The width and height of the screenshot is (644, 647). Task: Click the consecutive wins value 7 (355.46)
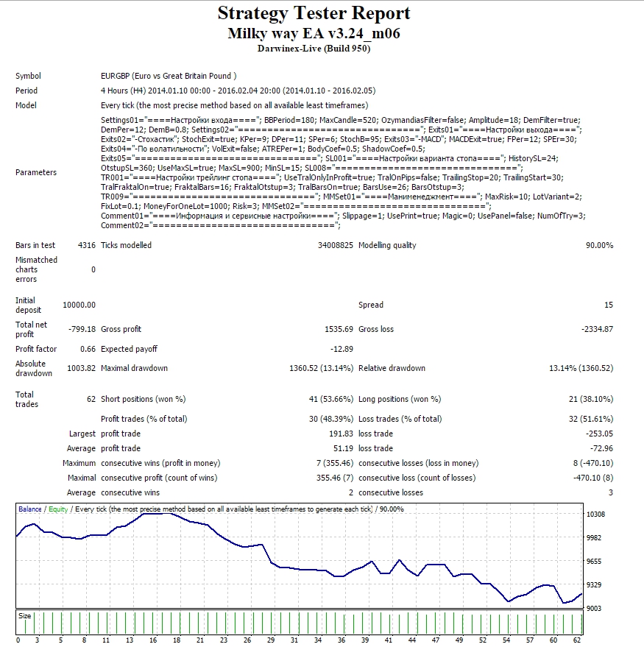(x=335, y=463)
